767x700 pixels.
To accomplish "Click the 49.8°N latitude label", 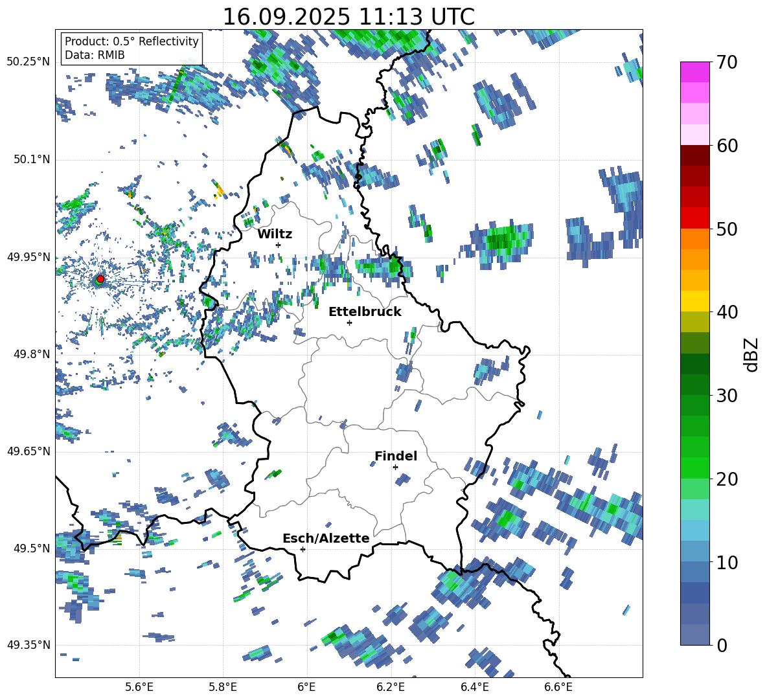I will coord(31,354).
